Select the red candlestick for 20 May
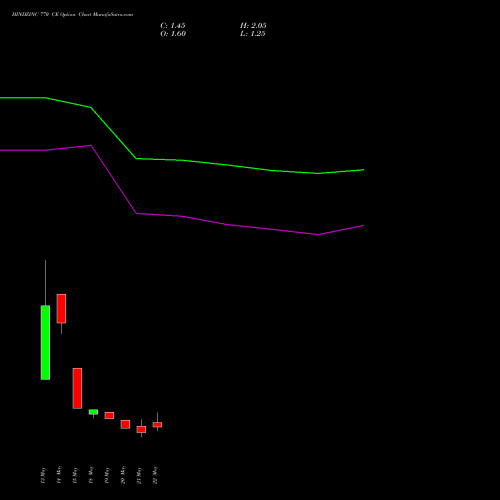This screenshot has width=500, height=500. 125,424
